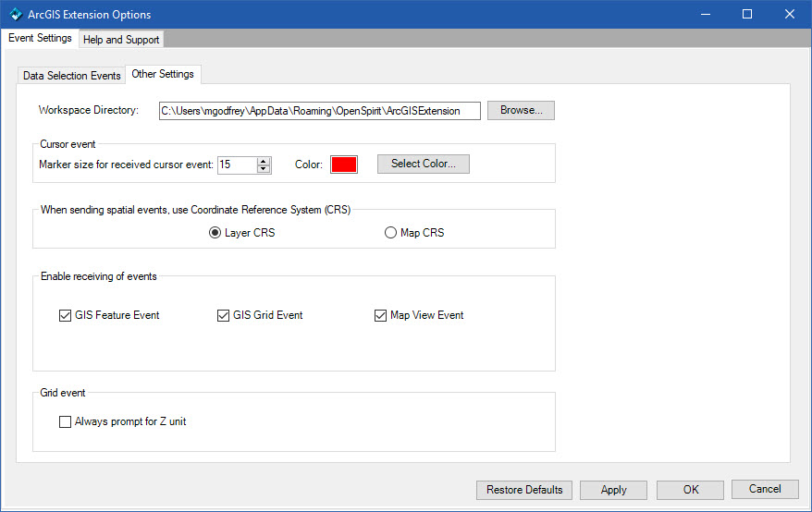Switch to the Data Selection Events tab
812x512 pixels.
pos(71,76)
